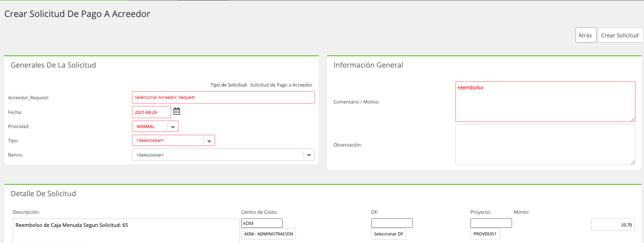Open the calendar date picker icon
644x243 pixels.
(177, 112)
